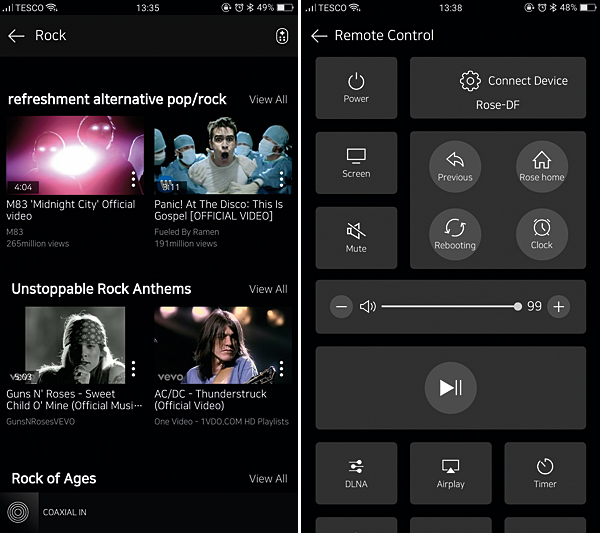
Task: View All Rock of Ages videos
Action: click(x=268, y=478)
